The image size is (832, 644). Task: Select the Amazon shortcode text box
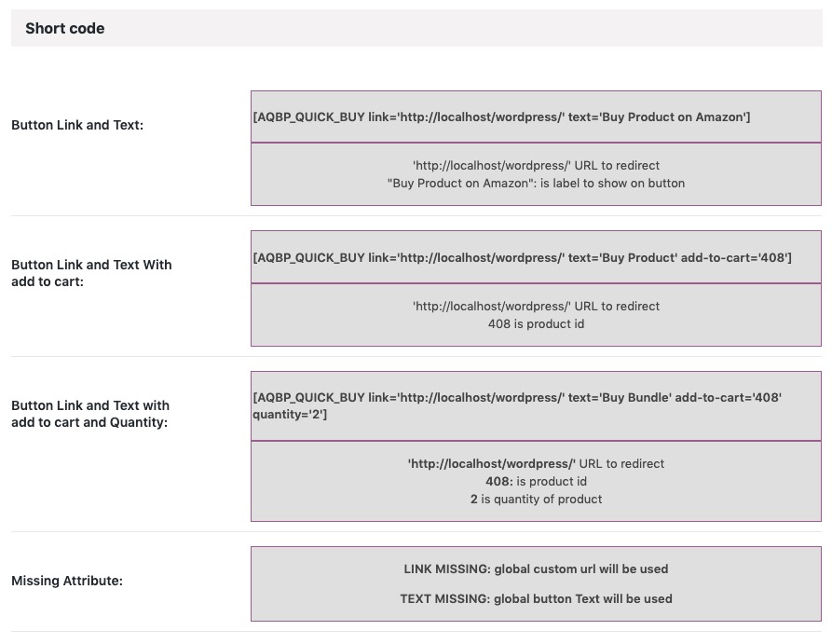pos(536,116)
